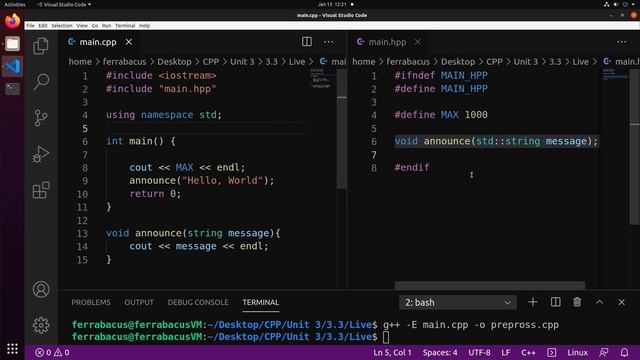Open Firefox from the Ubuntu dock
The width and height of the screenshot is (640, 360).
12,20
